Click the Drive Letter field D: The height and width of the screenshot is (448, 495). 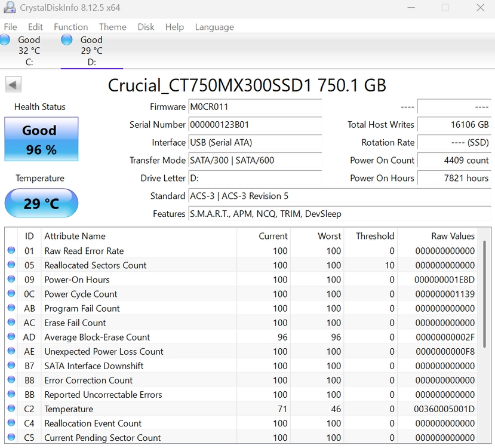[255, 178]
